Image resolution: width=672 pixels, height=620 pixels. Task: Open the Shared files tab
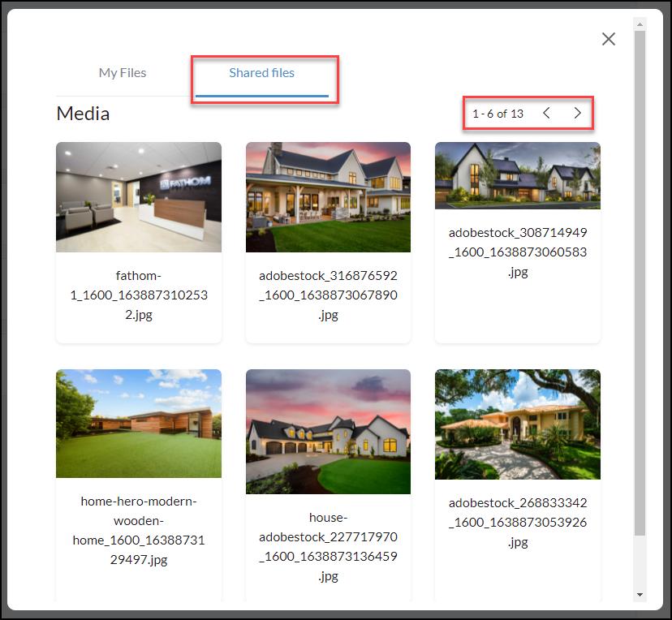[262, 73]
